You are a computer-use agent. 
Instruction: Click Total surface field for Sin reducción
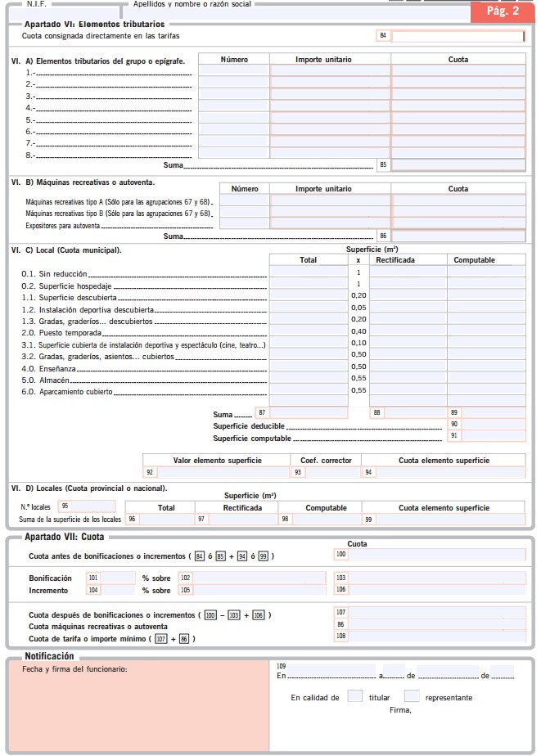pyautogui.click(x=308, y=272)
